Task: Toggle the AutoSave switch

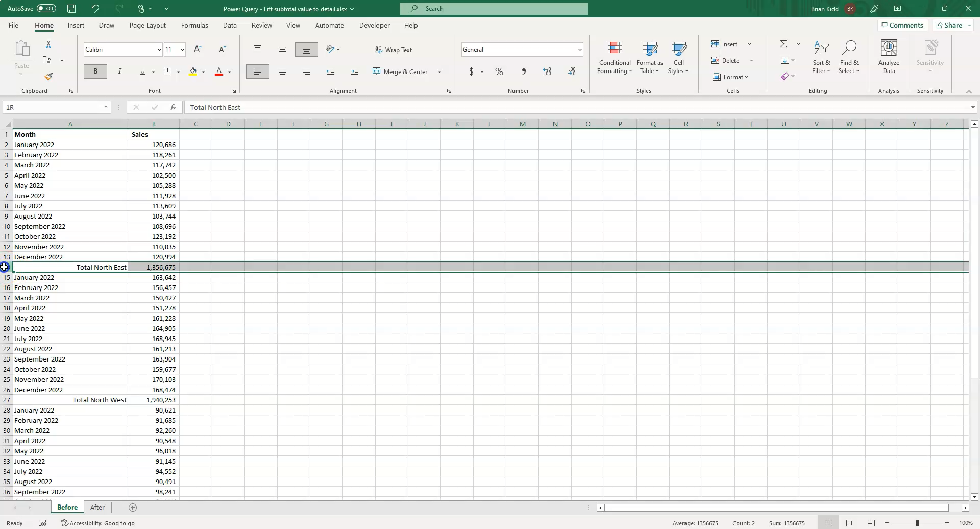Action: click(x=46, y=9)
